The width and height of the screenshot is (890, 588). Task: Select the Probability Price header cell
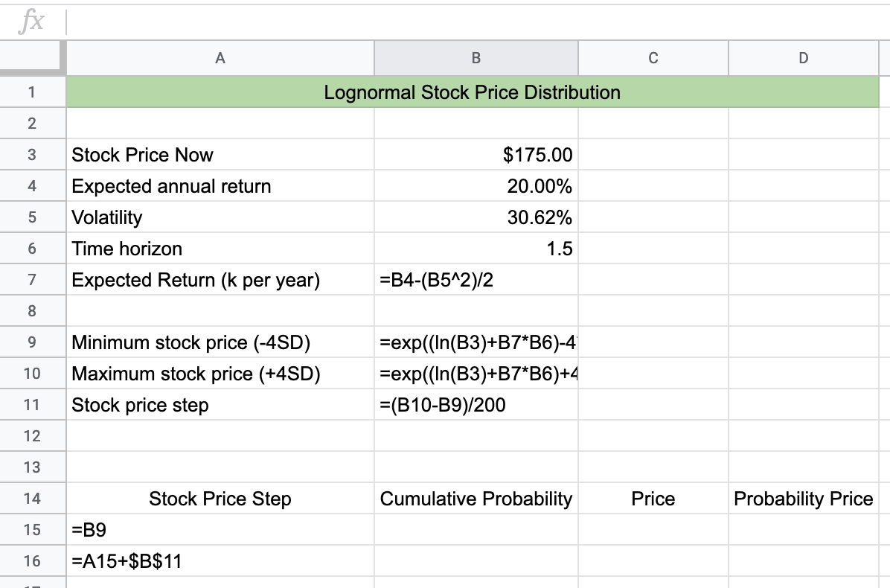pyautogui.click(x=804, y=499)
